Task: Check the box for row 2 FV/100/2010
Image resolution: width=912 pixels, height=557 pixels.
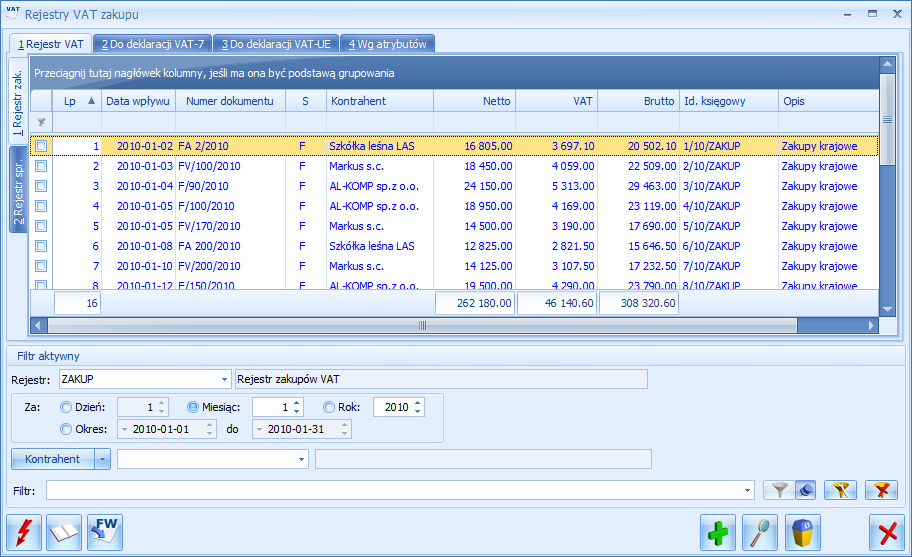Action: click(41, 166)
